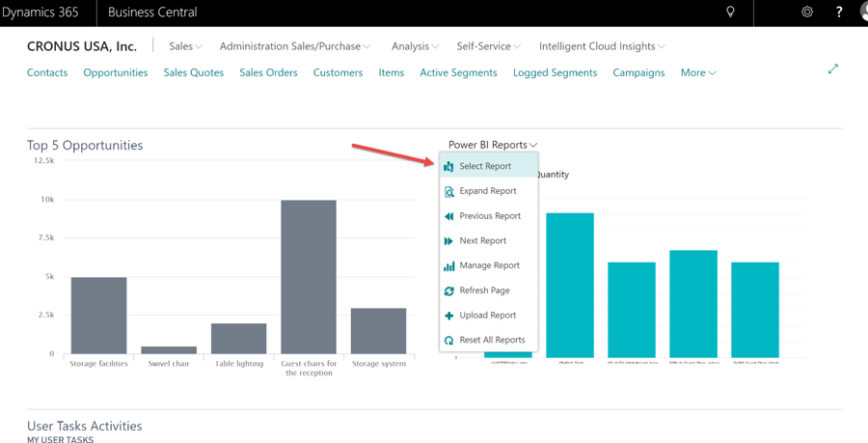The width and height of the screenshot is (868, 443).
Task: Expand the More navigation dropdown
Action: [x=698, y=72]
